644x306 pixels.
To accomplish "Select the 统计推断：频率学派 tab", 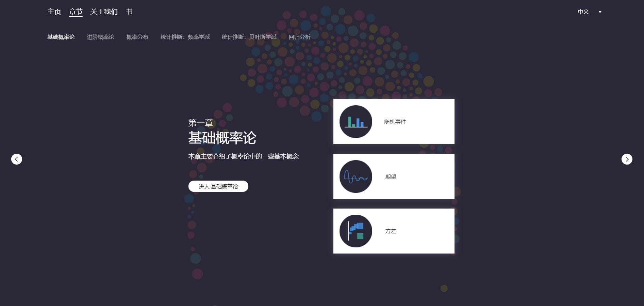I will tap(185, 37).
